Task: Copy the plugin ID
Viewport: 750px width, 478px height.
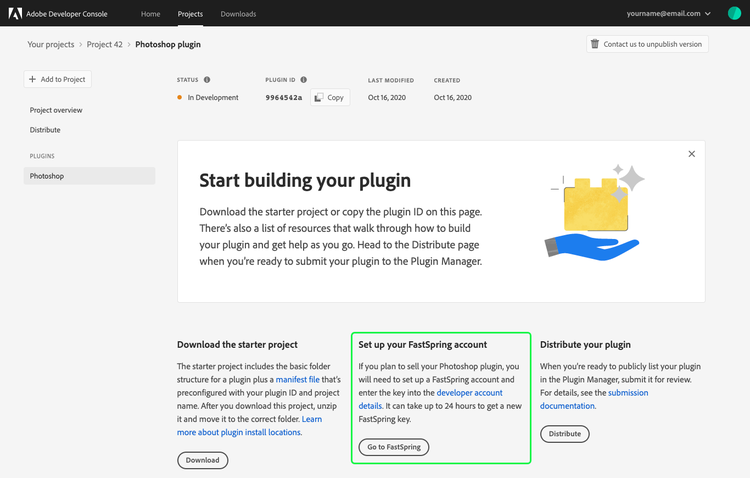Action: pos(329,98)
